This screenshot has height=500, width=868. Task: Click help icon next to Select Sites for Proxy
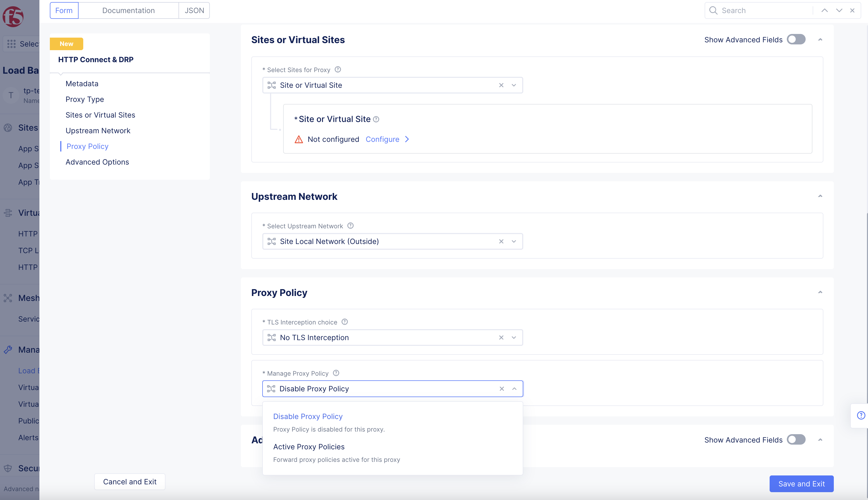[x=338, y=70]
